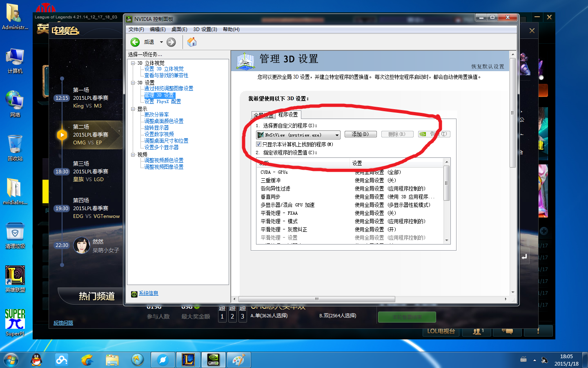Select the 三重缓冲 setting row
This screenshot has width=588, height=368.
350,180
